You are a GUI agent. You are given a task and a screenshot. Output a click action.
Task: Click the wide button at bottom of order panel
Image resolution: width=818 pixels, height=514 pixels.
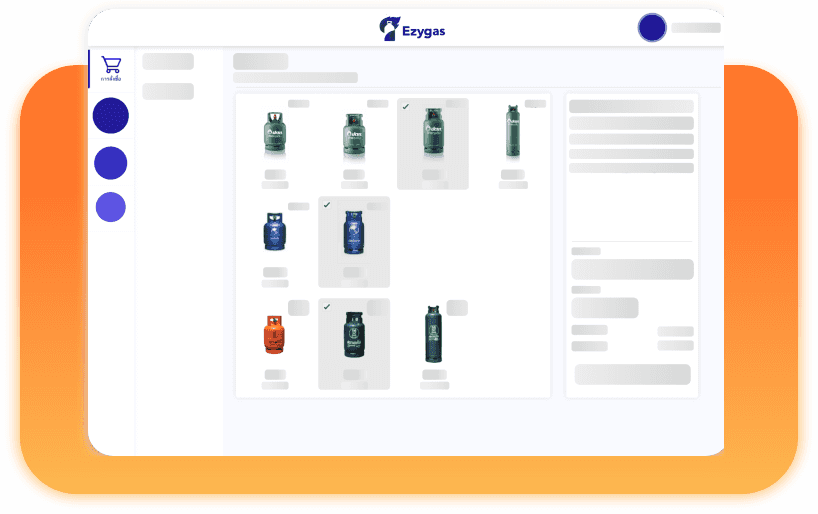[x=632, y=375]
